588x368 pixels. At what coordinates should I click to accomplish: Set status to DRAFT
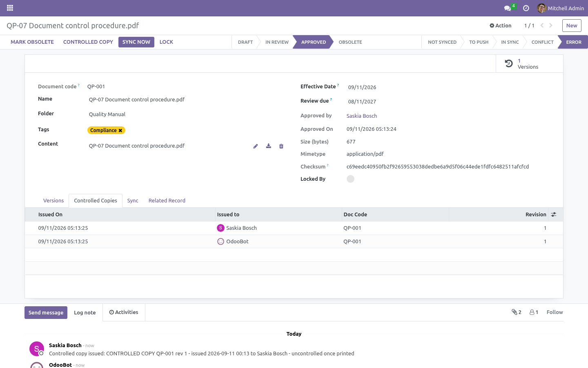[245, 42]
